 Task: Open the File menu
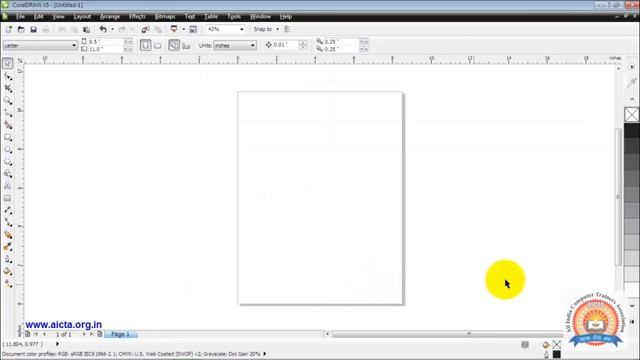(20, 17)
